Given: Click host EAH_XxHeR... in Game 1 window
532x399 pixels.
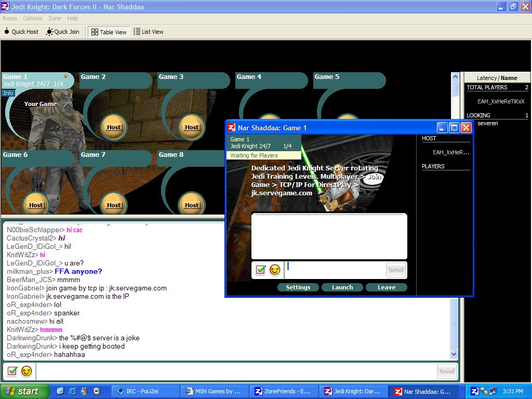Looking at the screenshot, I should click(x=451, y=152).
